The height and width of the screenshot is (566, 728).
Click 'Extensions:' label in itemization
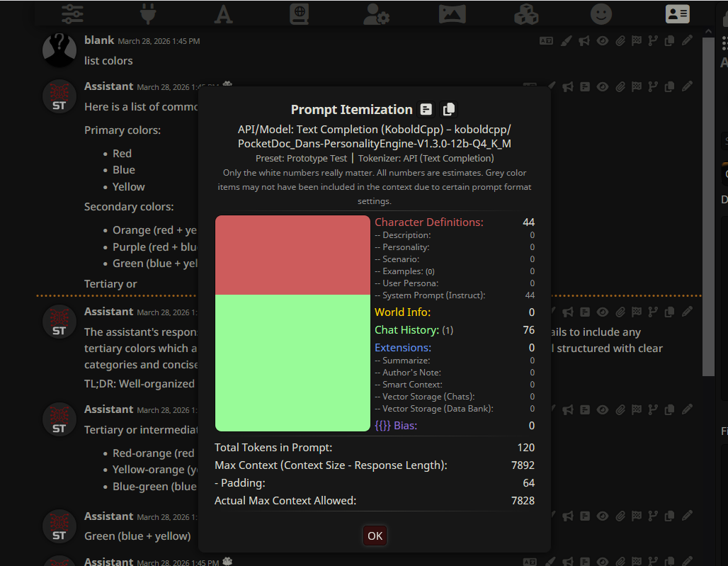click(x=403, y=348)
